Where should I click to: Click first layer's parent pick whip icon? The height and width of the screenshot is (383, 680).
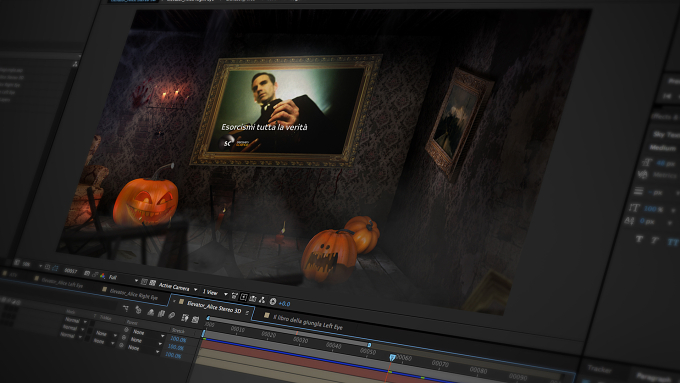[126, 330]
